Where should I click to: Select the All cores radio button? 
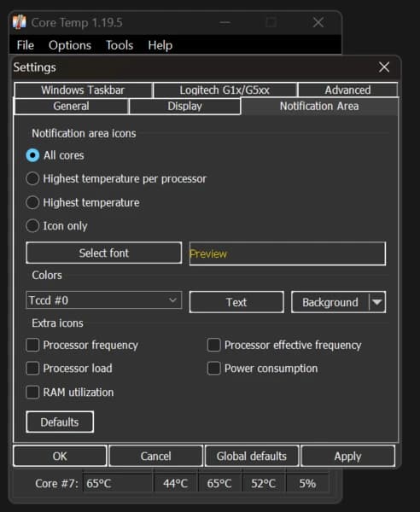32,155
